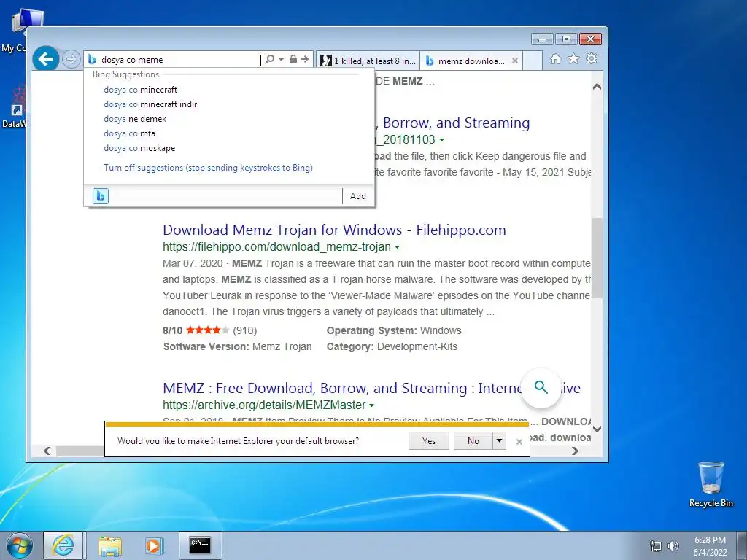747x560 pixels.
Task: Click Yes to set default browser
Action: click(x=429, y=441)
